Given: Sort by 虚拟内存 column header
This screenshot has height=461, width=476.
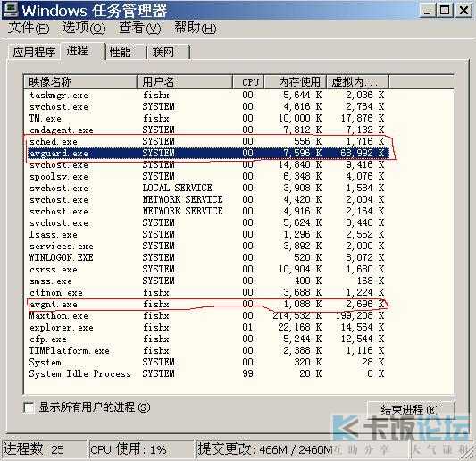Looking at the screenshot, I should click(x=357, y=81).
